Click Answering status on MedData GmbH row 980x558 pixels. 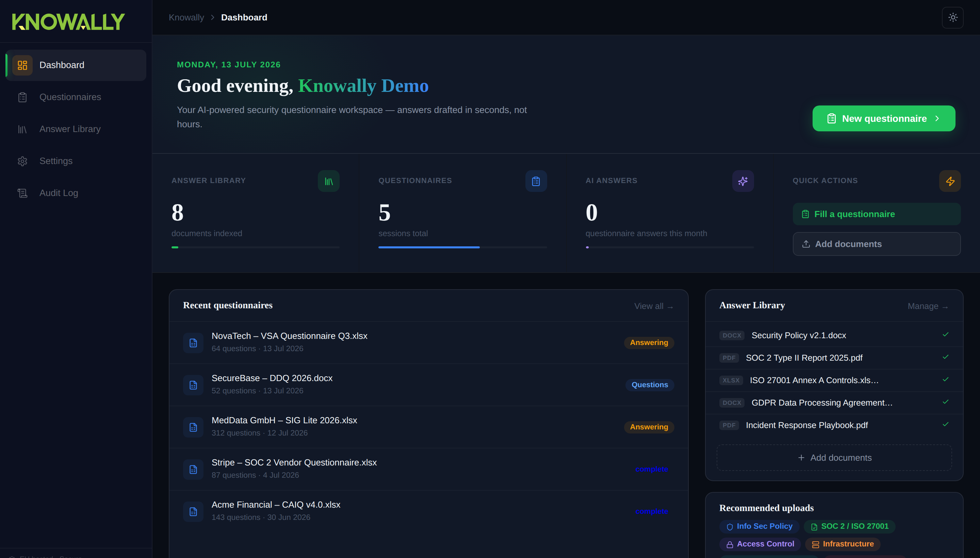point(649,427)
